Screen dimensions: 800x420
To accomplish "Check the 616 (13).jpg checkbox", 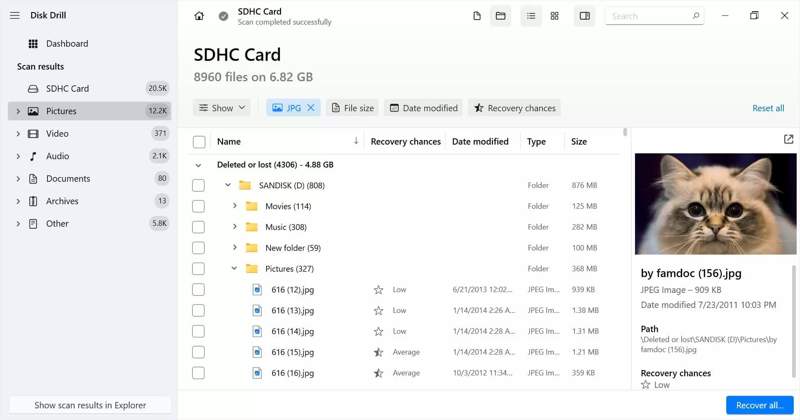I will 198,310.
